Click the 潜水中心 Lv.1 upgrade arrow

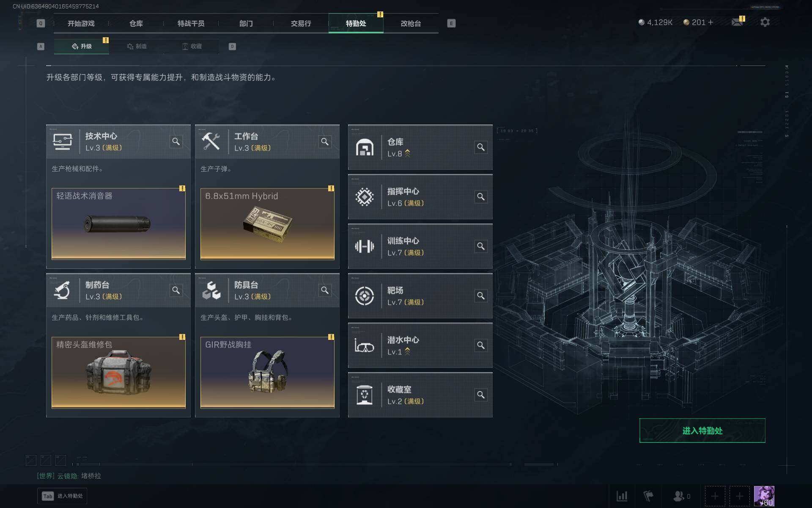tap(407, 351)
